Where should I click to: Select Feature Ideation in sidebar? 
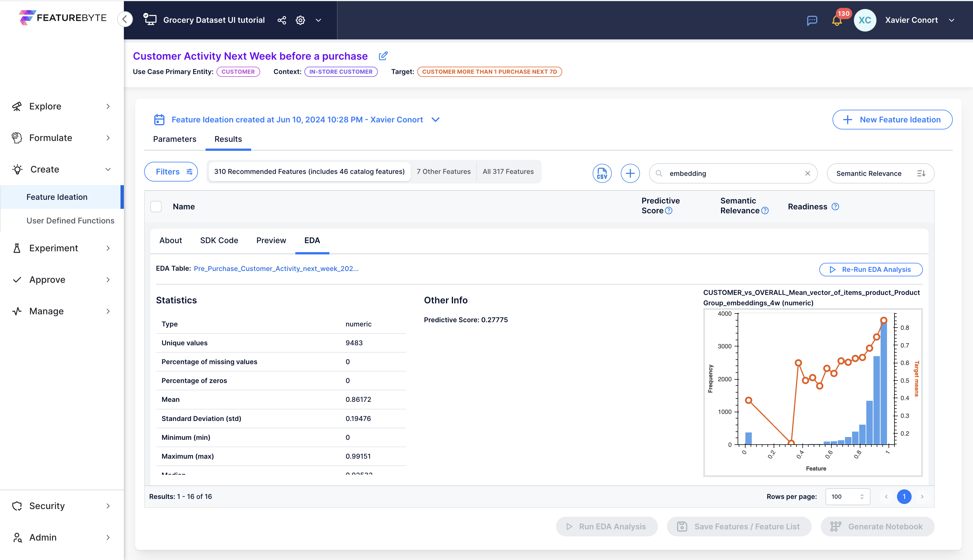coord(62,197)
